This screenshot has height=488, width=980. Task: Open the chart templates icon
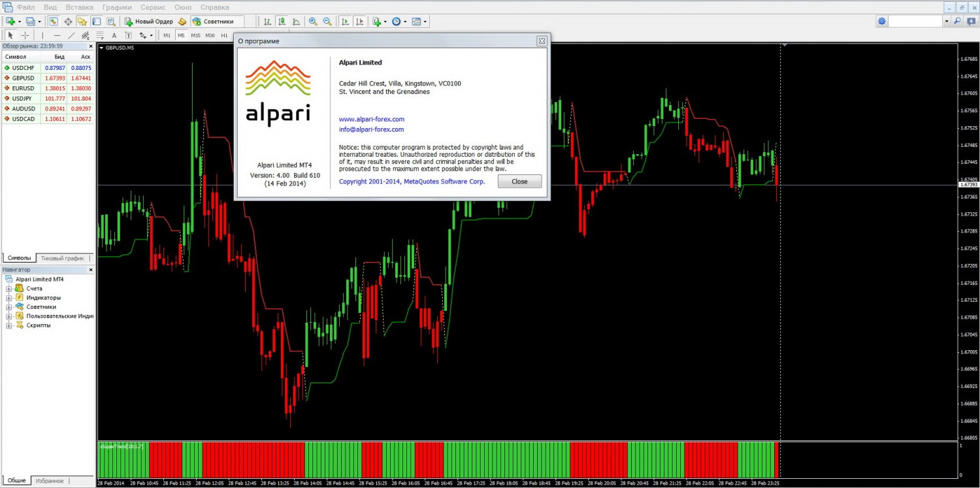(416, 22)
